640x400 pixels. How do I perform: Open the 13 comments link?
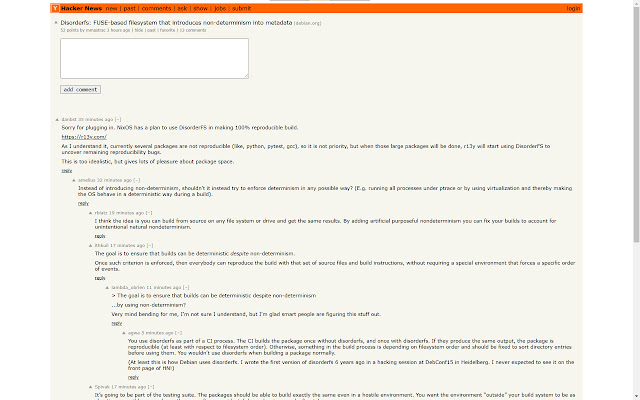tap(193, 30)
